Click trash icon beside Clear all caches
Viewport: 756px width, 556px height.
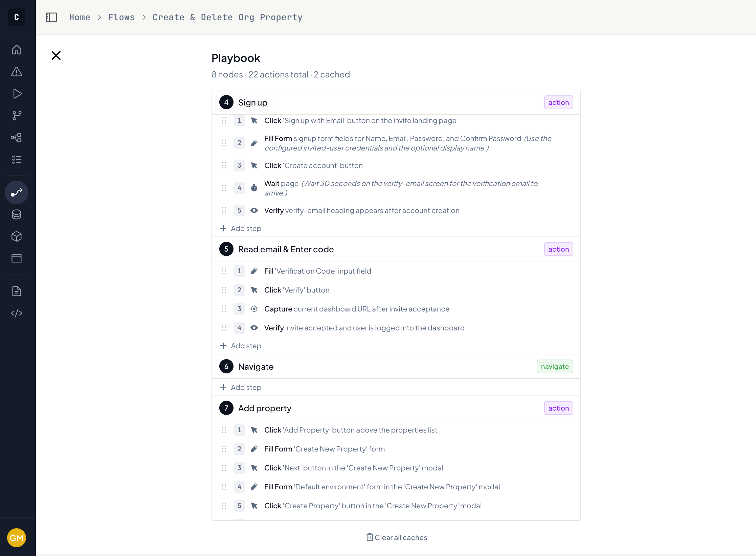click(x=370, y=537)
